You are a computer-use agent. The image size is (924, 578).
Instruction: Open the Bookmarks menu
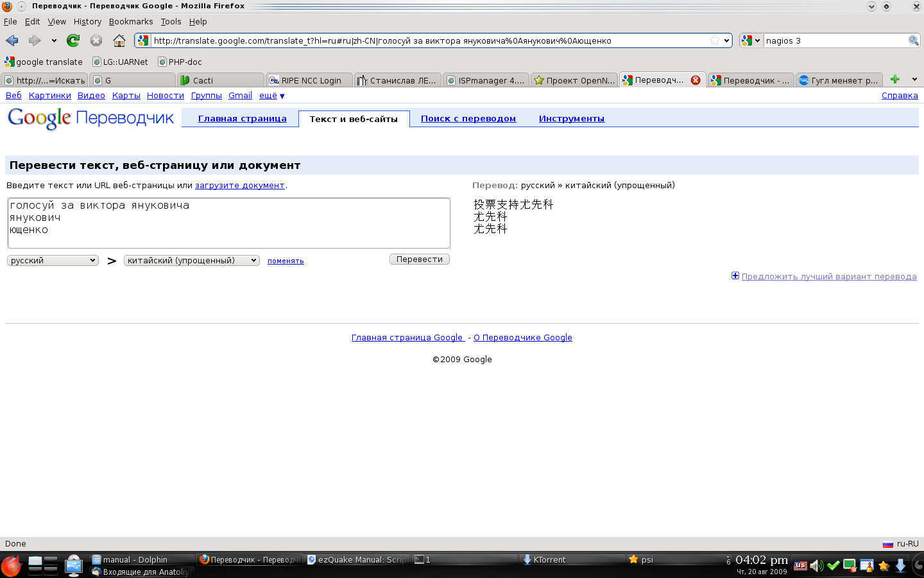(131, 21)
